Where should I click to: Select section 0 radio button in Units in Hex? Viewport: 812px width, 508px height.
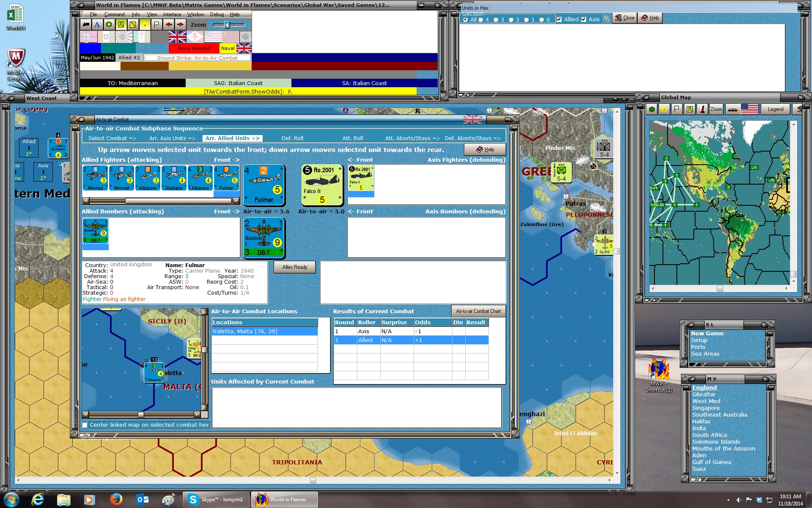pos(542,20)
